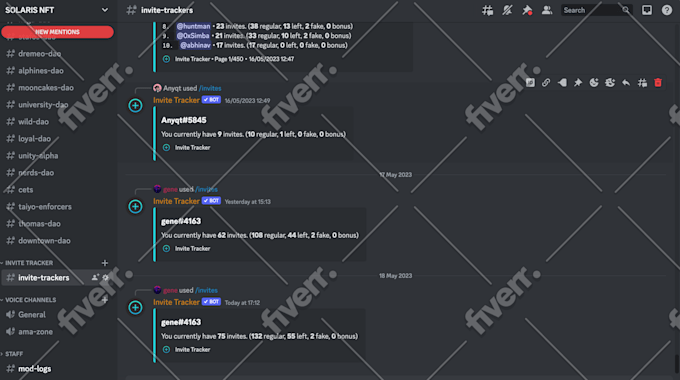Image resolution: width=680 pixels, height=380 pixels.
Task: Click gene username above the 75 invites embed
Action: (170, 290)
